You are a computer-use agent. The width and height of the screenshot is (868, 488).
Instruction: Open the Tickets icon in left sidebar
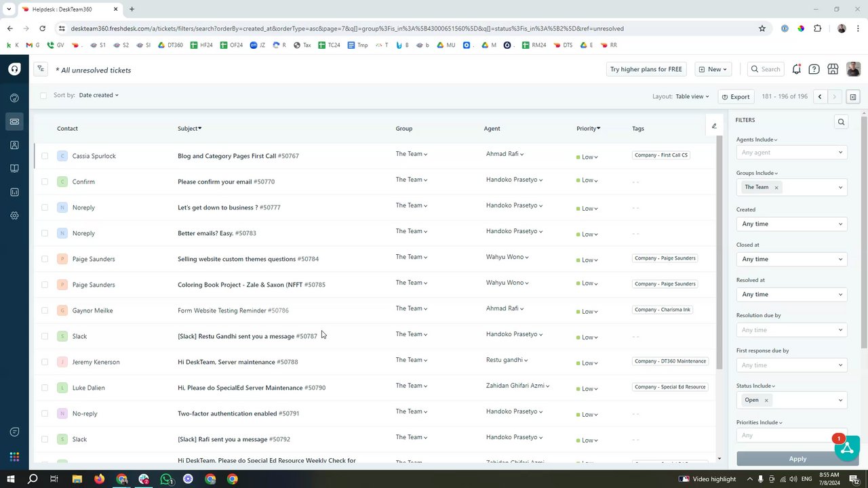click(14, 121)
